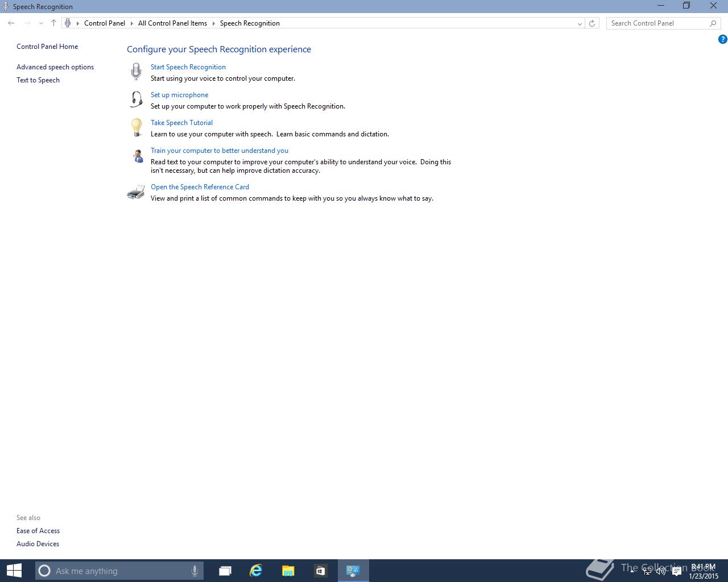Image resolution: width=728 pixels, height=582 pixels.
Task: Go back with the back arrow
Action: pyautogui.click(x=11, y=23)
